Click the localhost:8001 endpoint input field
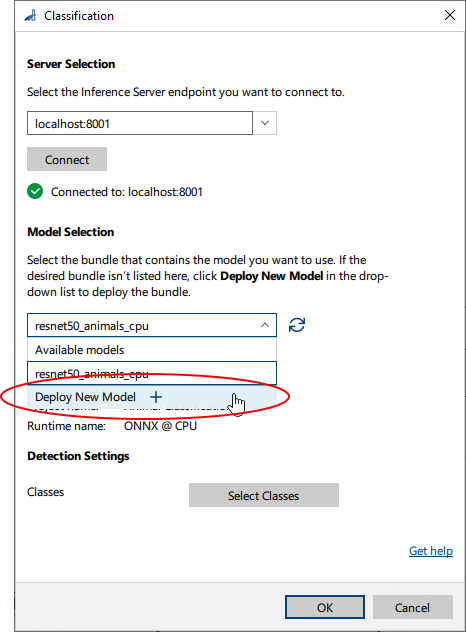 tap(140, 123)
